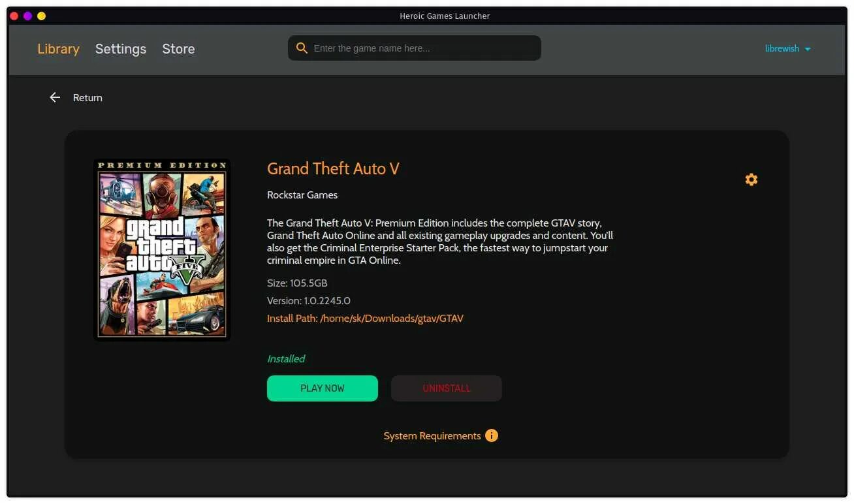Click the yellow window control button
The width and height of the screenshot is (854, 504).
click(41, 16)
